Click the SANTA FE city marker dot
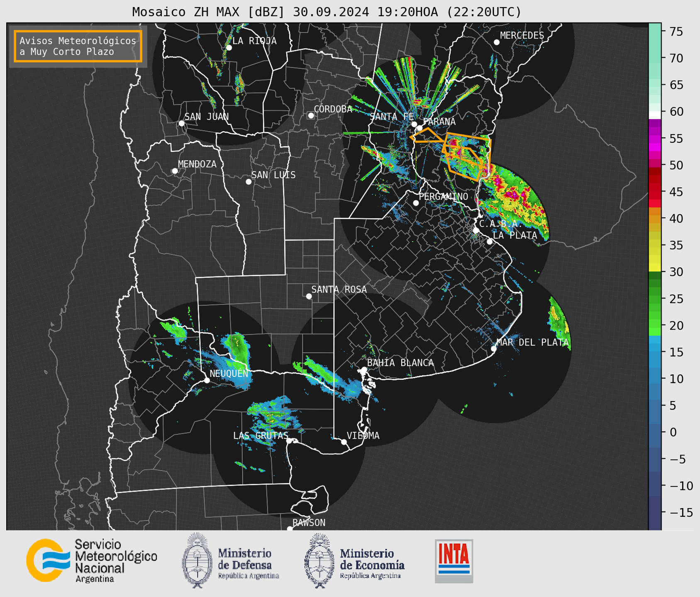 [x=414, y=124]
